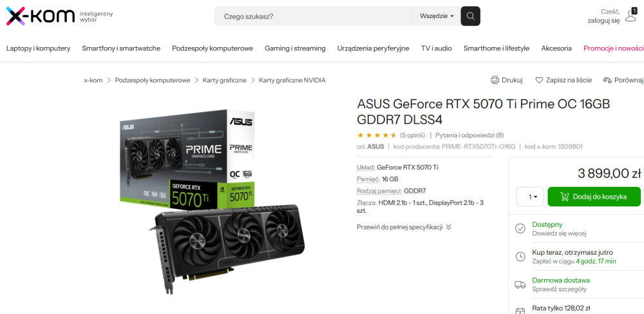Click the printer Drukuj icon
This screenshot has width=644, height=314.
click(495, 80)
